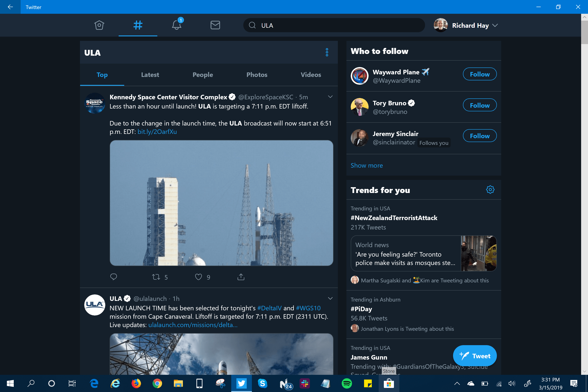Open ULA search options three-dot menu
Viewport: 588px width, 392px height.
(x=327, y=52)
